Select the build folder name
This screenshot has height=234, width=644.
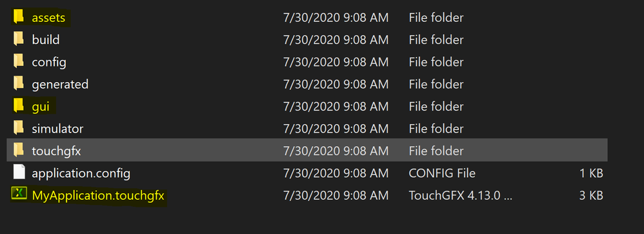coord(46,40)
